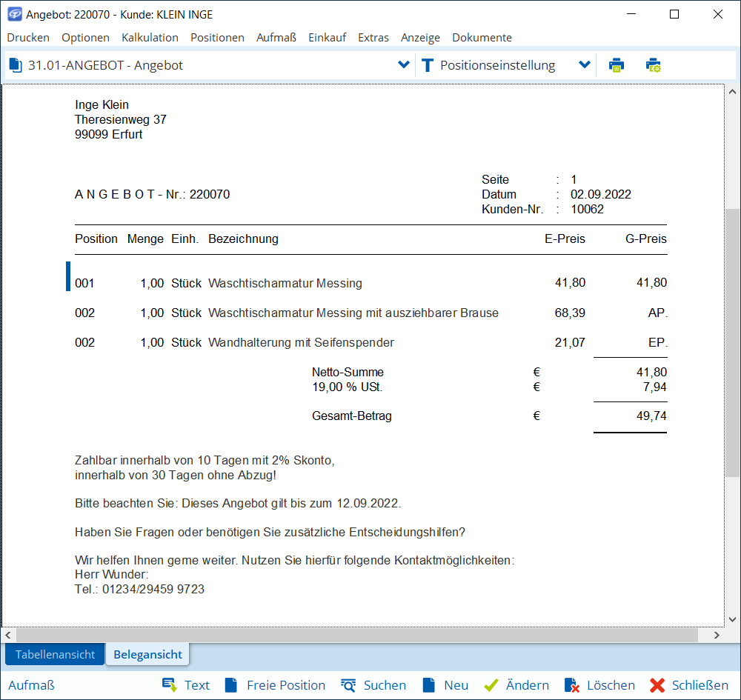The width and height of the screenshot is (741, 700).
Task: Open print settings icon with gear
Action: (653, 65)
